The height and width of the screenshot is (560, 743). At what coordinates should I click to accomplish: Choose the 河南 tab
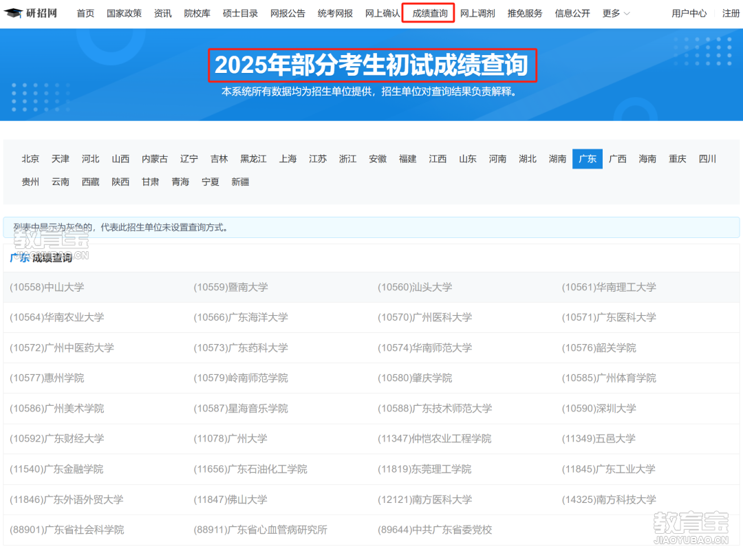(x=497, y=159)
